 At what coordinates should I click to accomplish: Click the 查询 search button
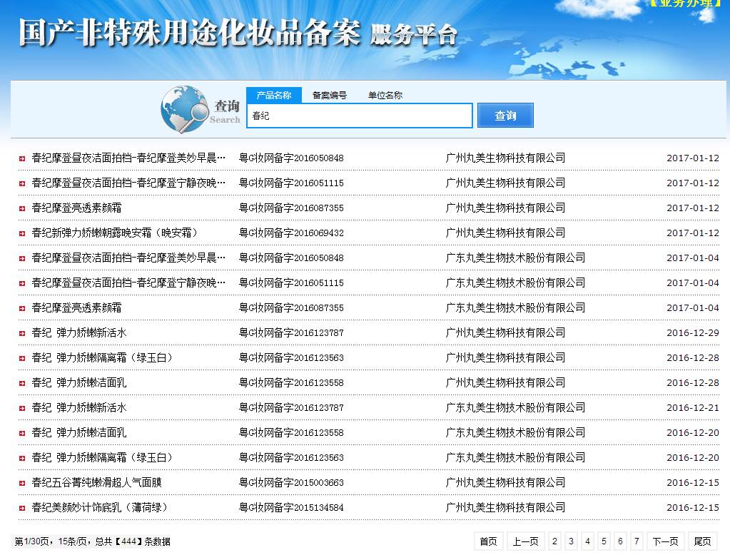click(505, 115)
